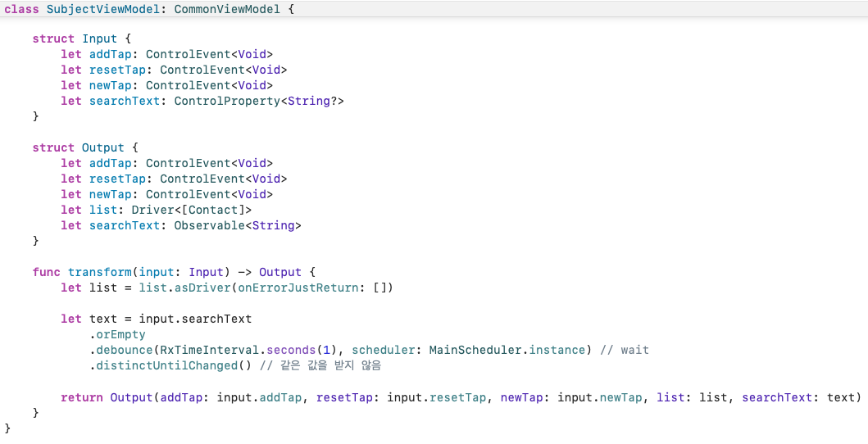Click the .orEmpty operator
Screen dimensions: 868x444
coord(117,334)
